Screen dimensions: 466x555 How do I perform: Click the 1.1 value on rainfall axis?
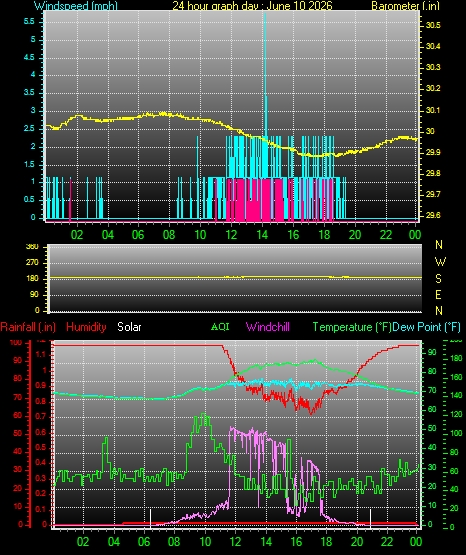tap(41, 354)
